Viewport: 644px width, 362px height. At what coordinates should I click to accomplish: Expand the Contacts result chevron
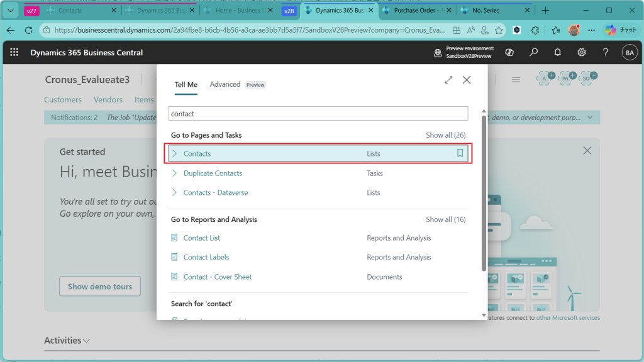click(175, 153)
